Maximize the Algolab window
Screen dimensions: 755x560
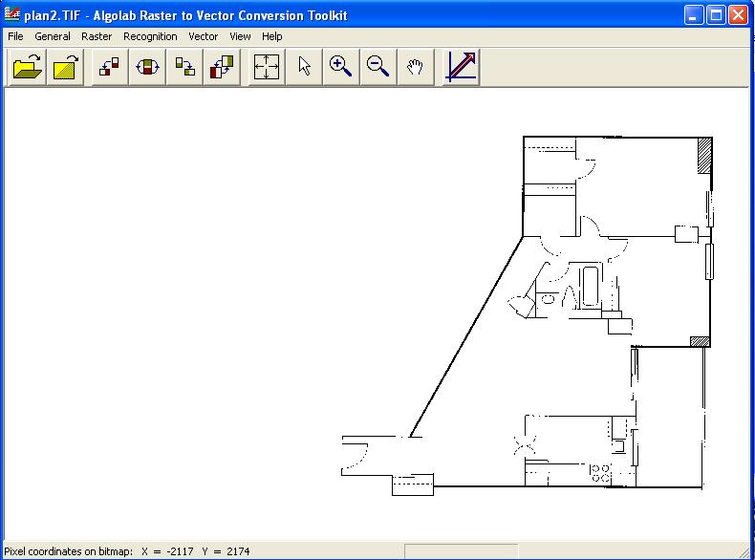[716, 15]
